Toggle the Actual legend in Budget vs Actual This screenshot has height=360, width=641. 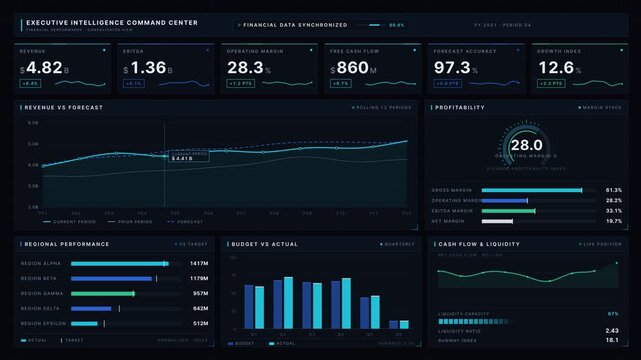(x=282, y=344)
